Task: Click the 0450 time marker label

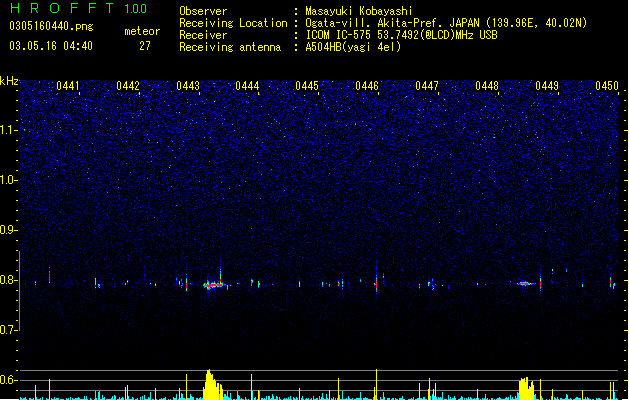Action: coord(607,86)
